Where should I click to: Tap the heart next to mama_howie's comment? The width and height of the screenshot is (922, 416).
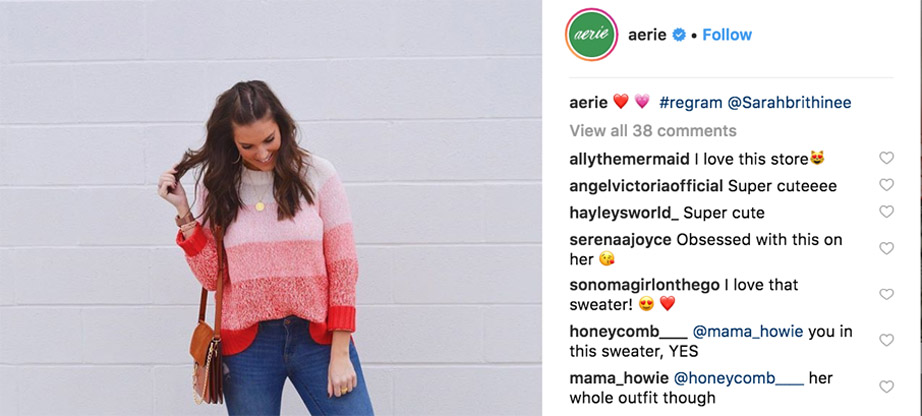click(x=886, y=387)
